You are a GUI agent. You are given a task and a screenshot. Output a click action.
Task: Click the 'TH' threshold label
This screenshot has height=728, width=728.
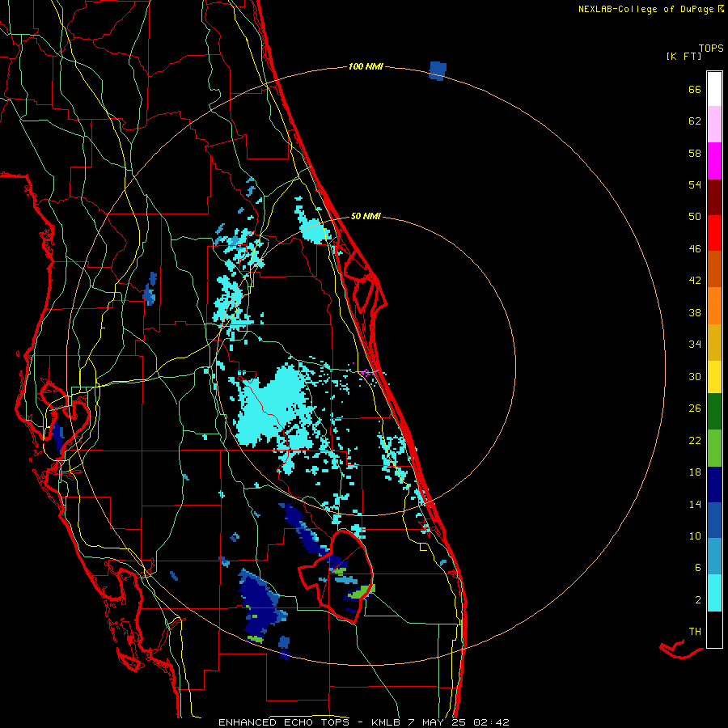coord(695,632)
